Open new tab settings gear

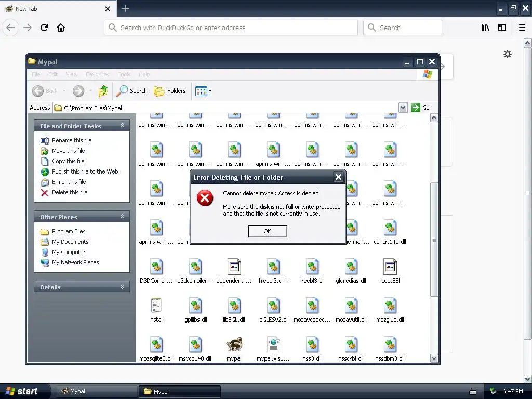pos(507,54)
